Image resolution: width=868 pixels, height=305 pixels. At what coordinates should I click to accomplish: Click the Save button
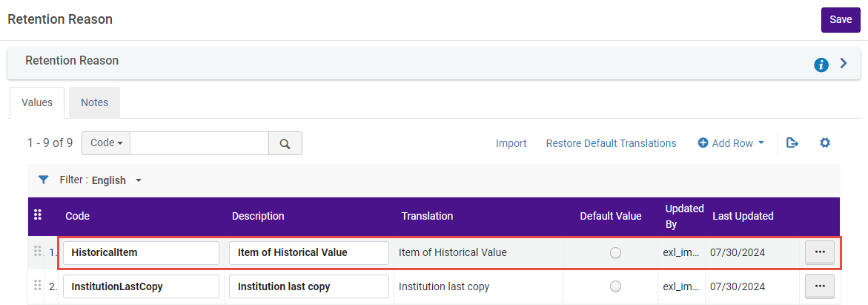tap(840, 19)
